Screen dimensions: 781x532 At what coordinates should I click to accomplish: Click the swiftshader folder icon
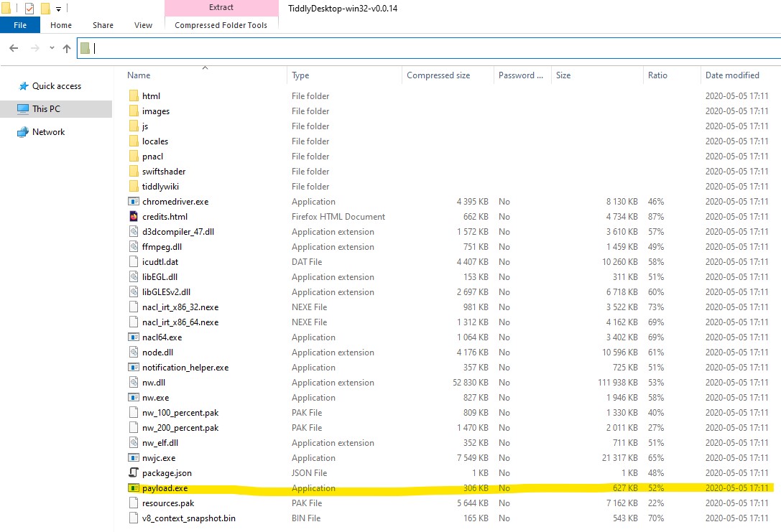coord(134,171)
